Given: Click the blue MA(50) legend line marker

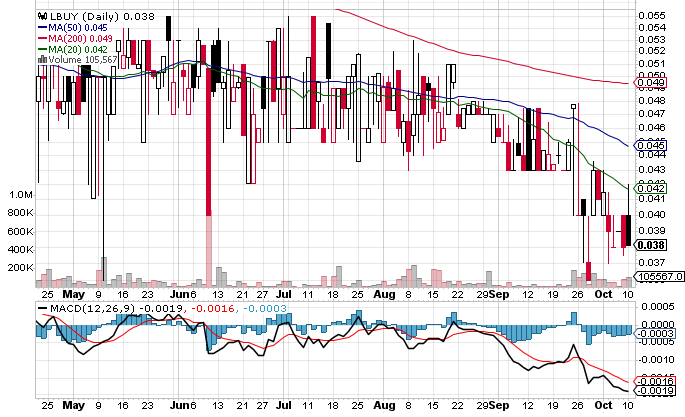Looking at the screenshot, I should (x=42, y=28).
